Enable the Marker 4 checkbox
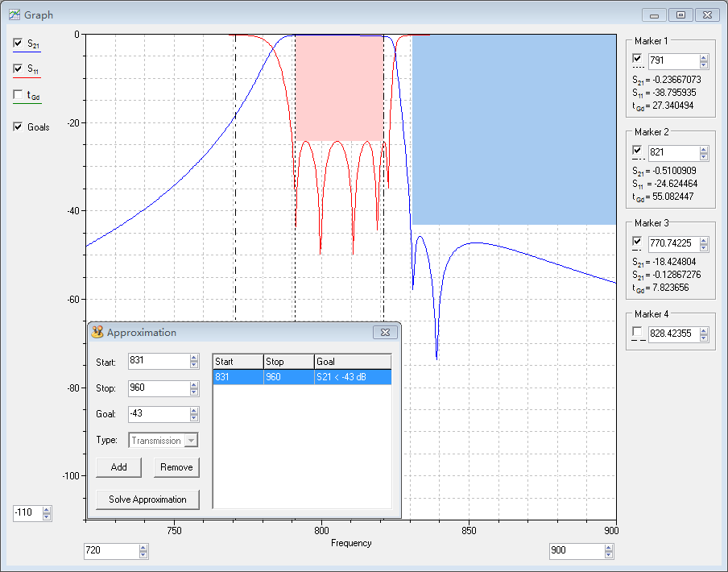Image resolution: width=728 pixels, height=572 pixels. click(x=638, y=332)
